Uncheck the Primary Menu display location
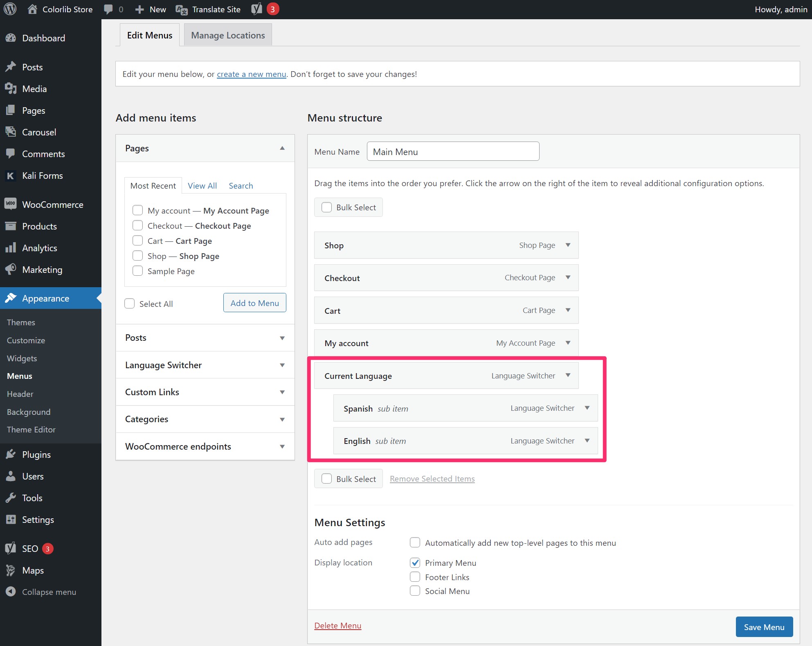 point(415,563)
